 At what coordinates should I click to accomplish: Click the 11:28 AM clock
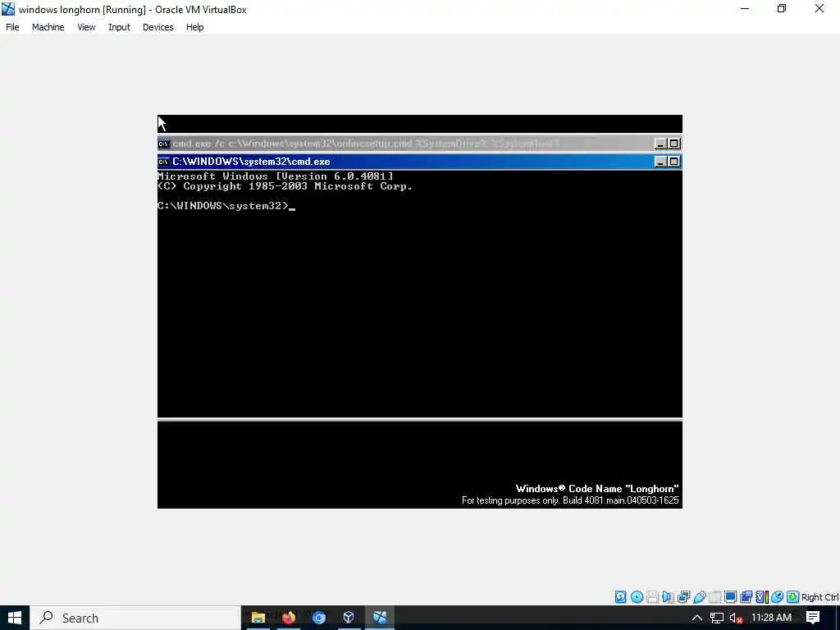point(771,618)
